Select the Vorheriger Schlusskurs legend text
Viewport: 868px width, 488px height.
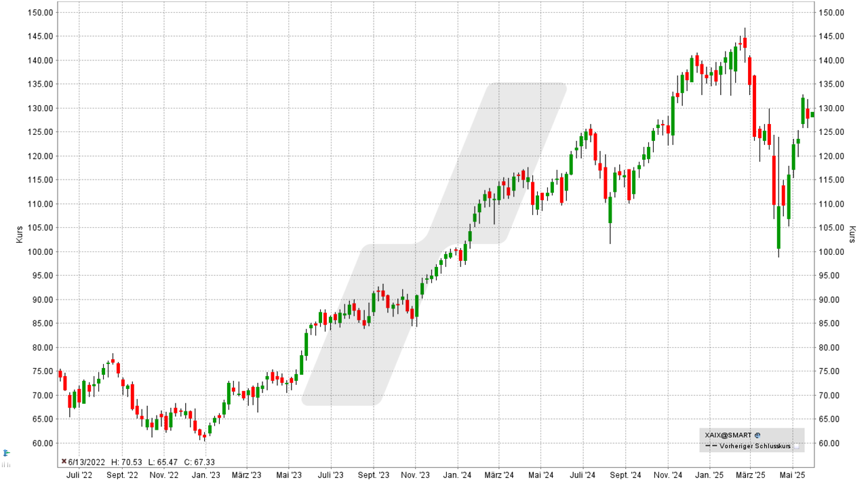[755, 446]
